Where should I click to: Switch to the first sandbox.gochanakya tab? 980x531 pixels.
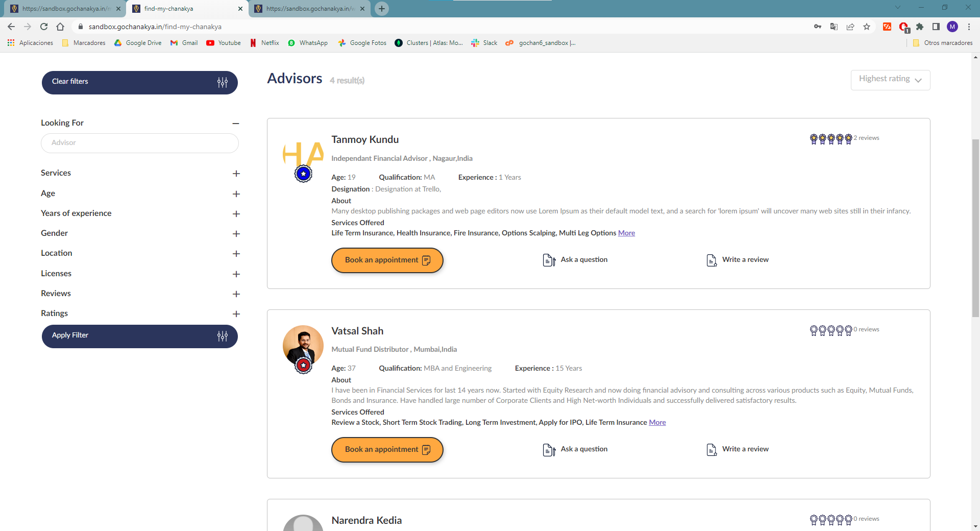point(65,9)
